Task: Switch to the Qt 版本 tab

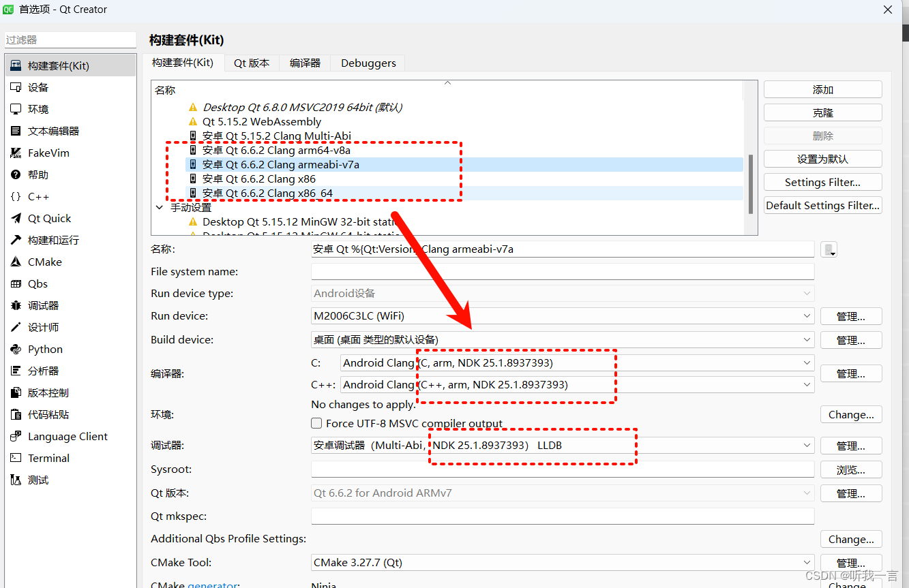Action: [x=252, y=63]
